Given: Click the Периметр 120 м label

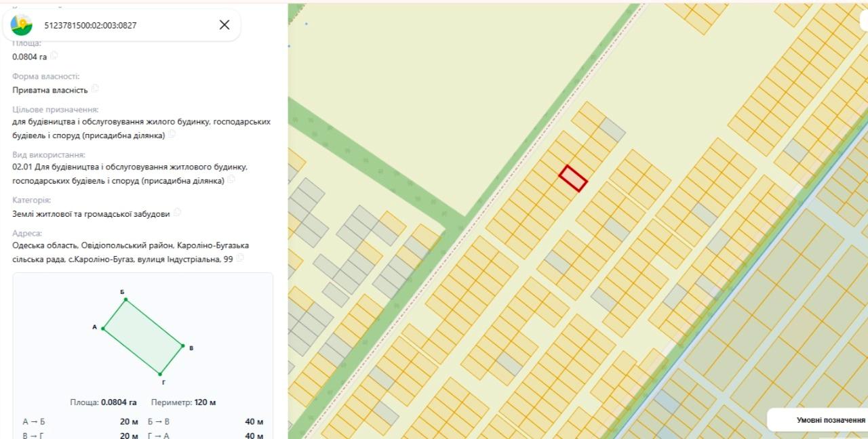Looking at the screenshot, I should pyautogui.click(x=183, y=402).
